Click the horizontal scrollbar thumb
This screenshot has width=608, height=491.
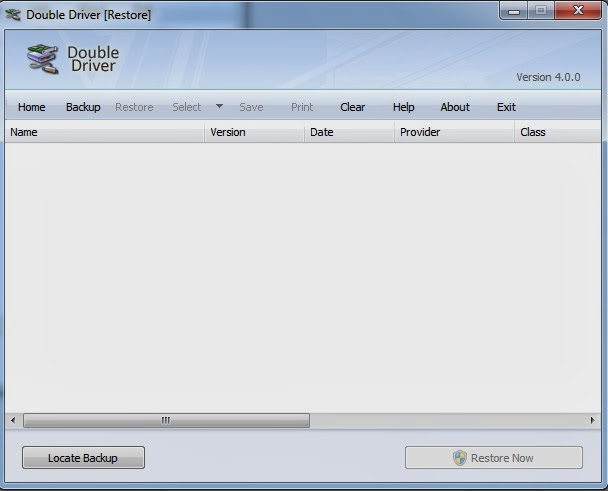166,420
